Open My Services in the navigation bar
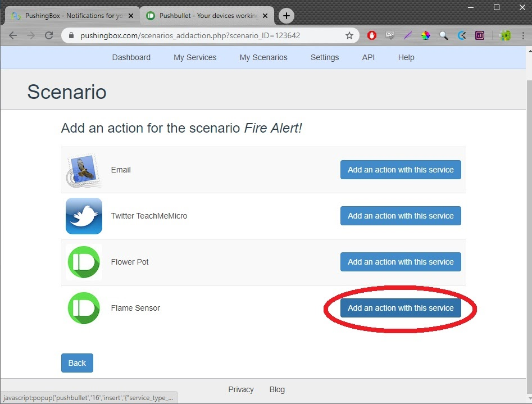 pyautogui.click(x=195, y=57)
